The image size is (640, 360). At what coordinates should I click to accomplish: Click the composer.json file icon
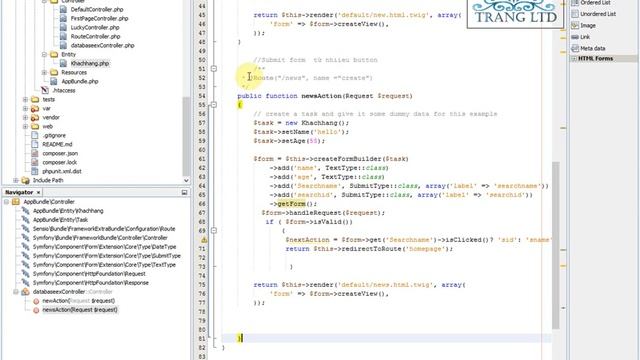coord(35,153)
